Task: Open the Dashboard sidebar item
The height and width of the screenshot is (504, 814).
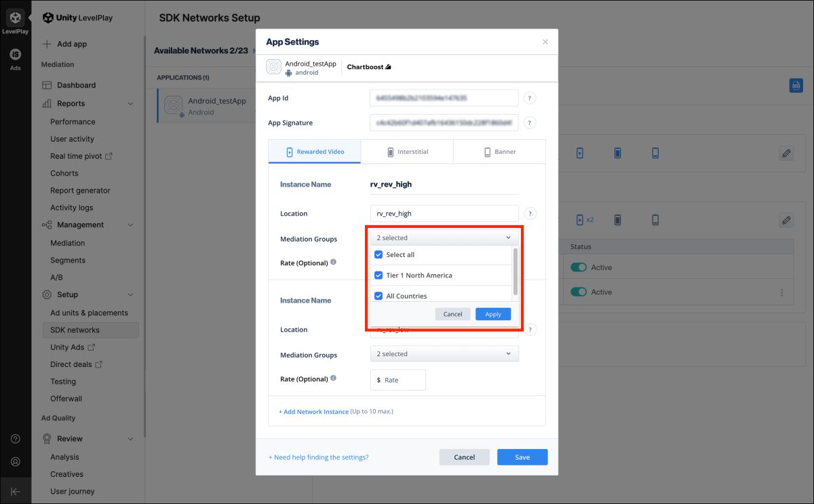Action: (x=76, y=85)
